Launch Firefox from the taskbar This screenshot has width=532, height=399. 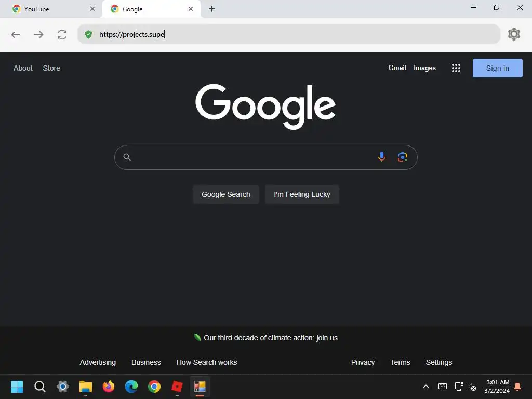pos(109,387)
